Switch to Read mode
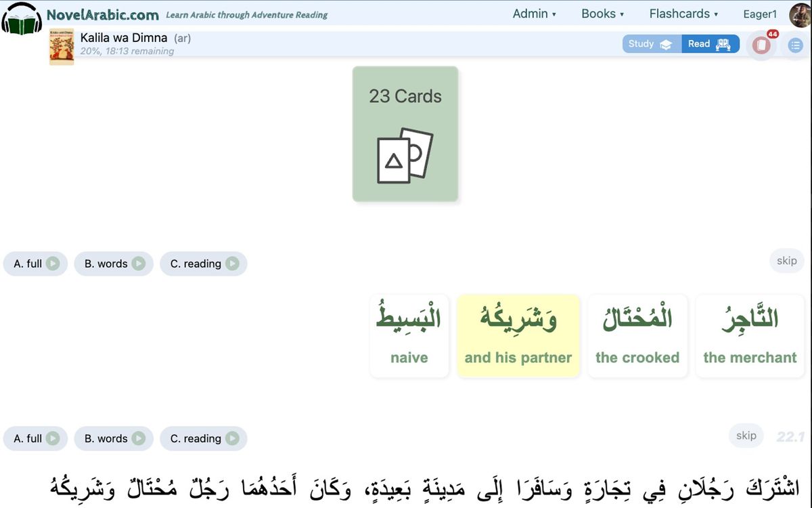Image resolution: width=812 pixels, height=508 pixels. coord(710,44)
